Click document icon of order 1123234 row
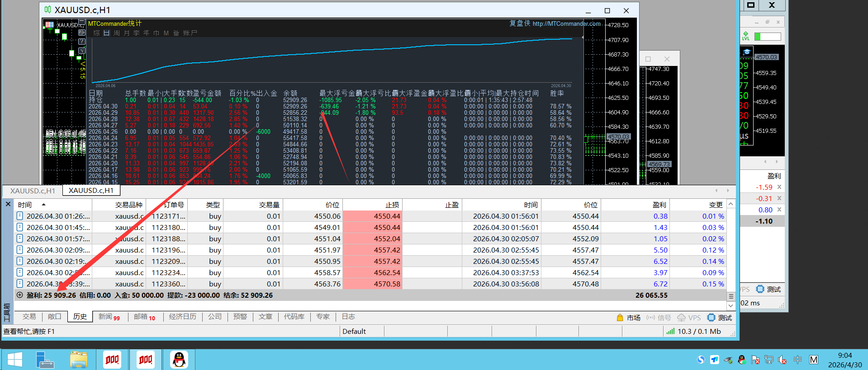The image size is (868, 370). coord(20,272)
